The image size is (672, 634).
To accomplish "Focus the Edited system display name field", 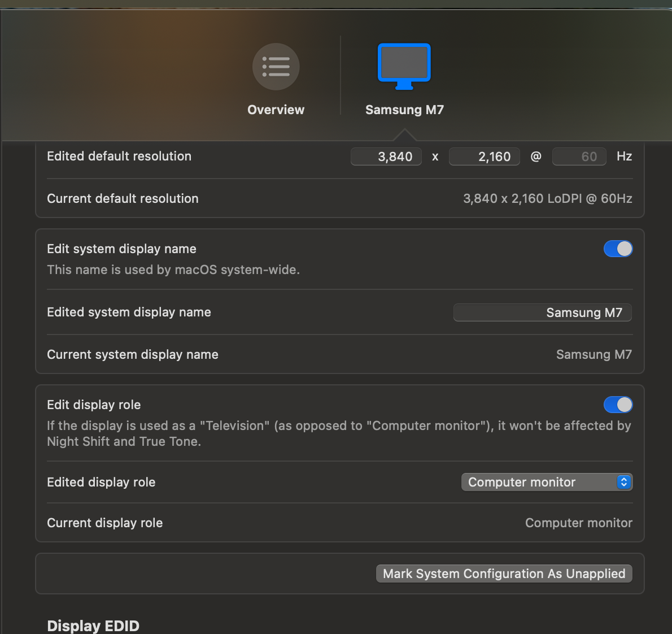I will coord(542,312).
